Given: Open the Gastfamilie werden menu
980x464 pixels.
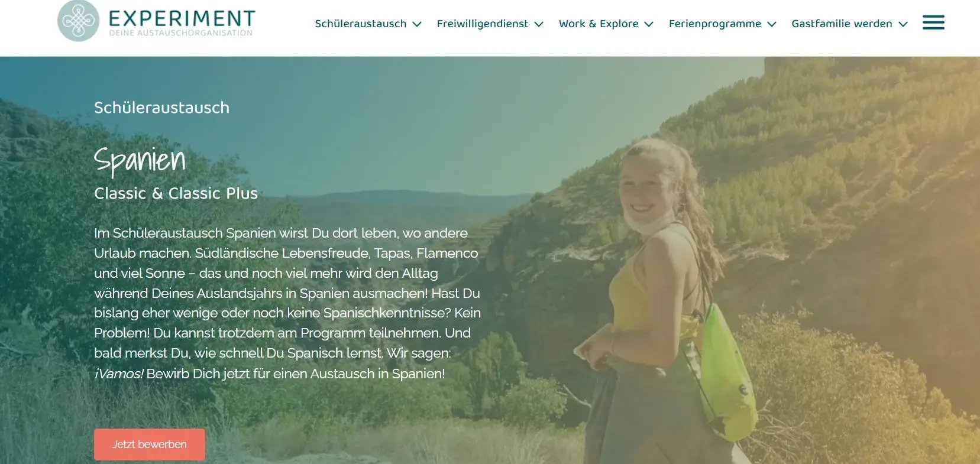Looking at the screenshot, I should (842, 24).
